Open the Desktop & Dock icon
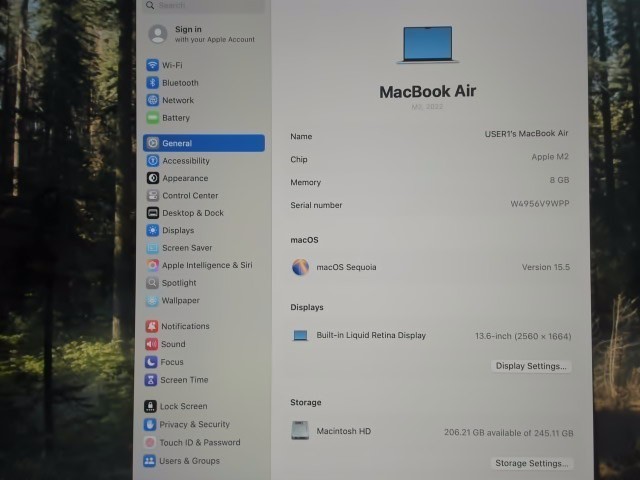This screenshot has width=640, height=480. tap(153, 213)
